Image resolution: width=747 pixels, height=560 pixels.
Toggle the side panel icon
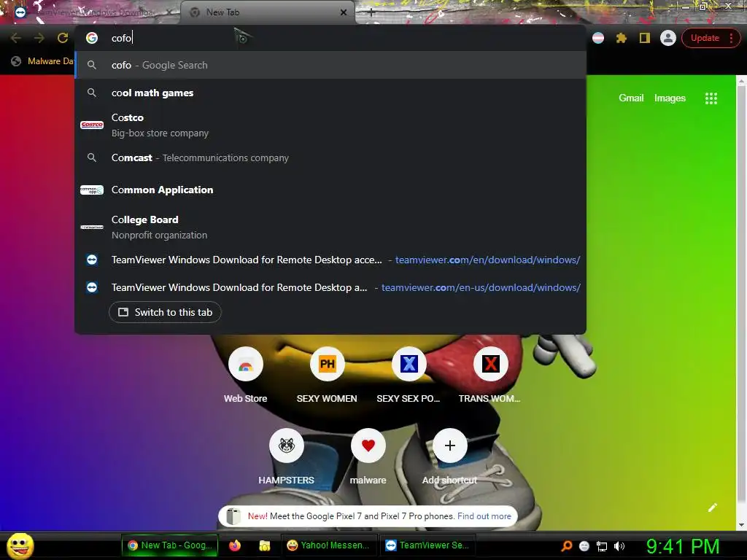click(645, 38)
